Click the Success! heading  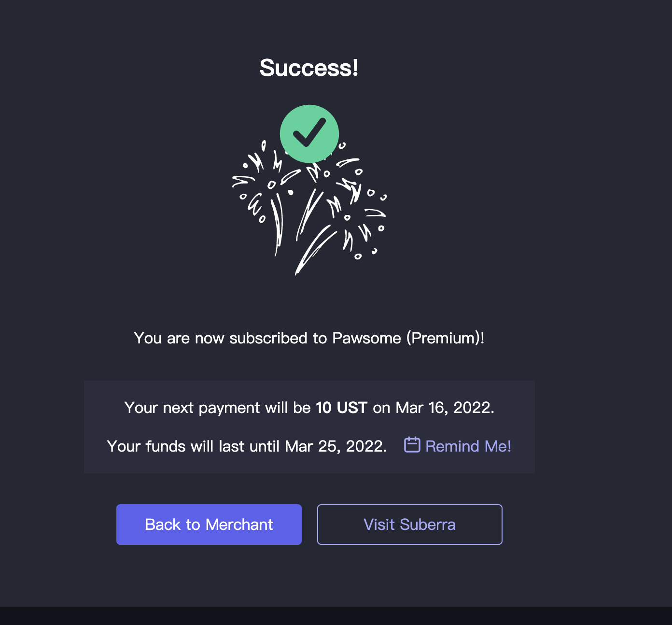pyautogui.click(x=309, y=68)
